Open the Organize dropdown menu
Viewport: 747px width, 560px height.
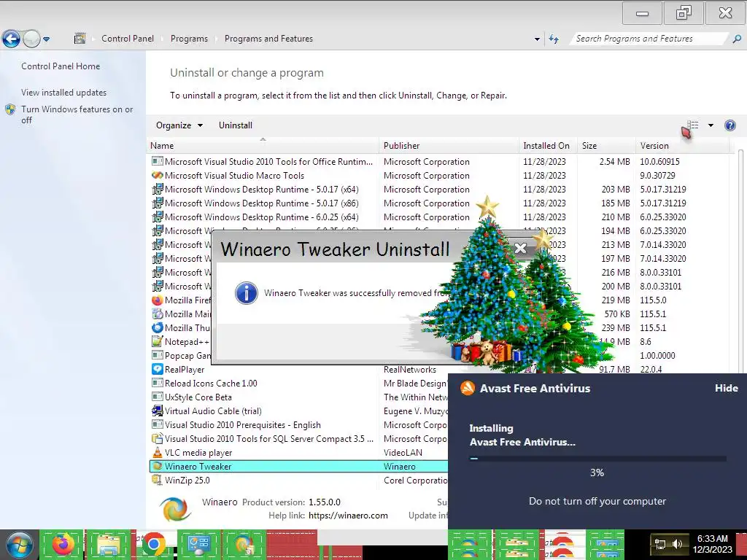(x=179, y=125)
